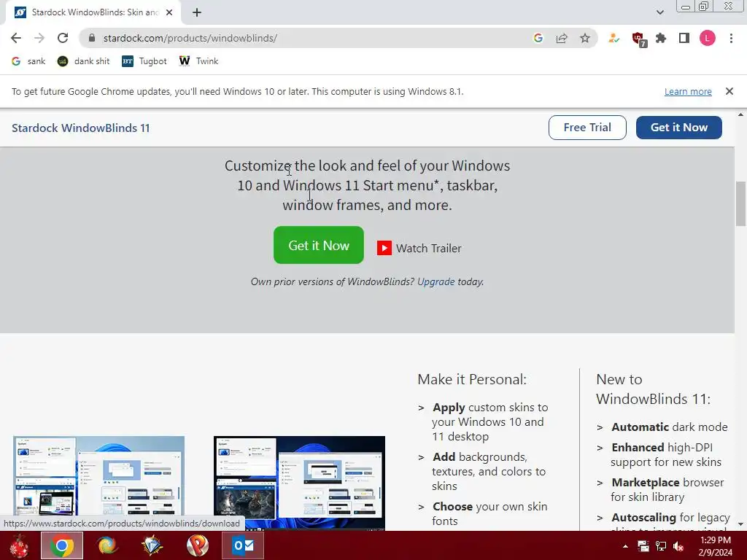747x560 pixels.
Task: Click the 'Make it Personal:' heading
Action: 472,379
